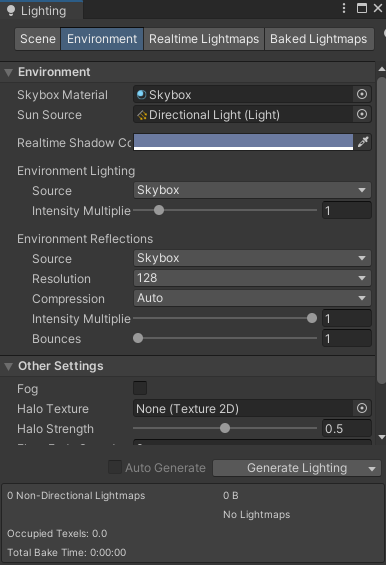Open the Resolution 128 dropdown

252,278
